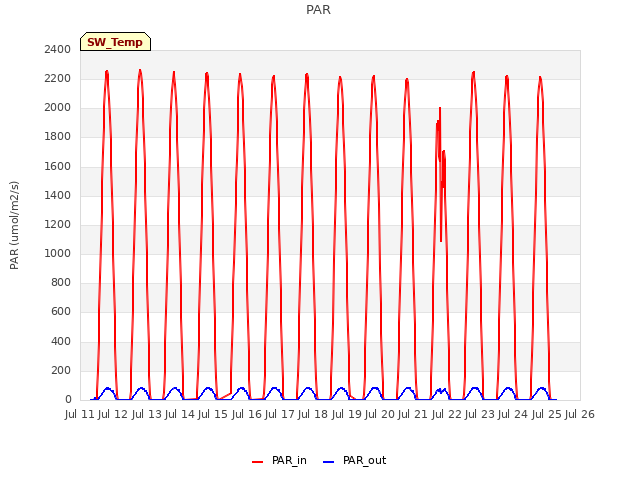Click the Jul 24 x-axis label
Viewport: 640px width, 480px height.
coord(513,414)
